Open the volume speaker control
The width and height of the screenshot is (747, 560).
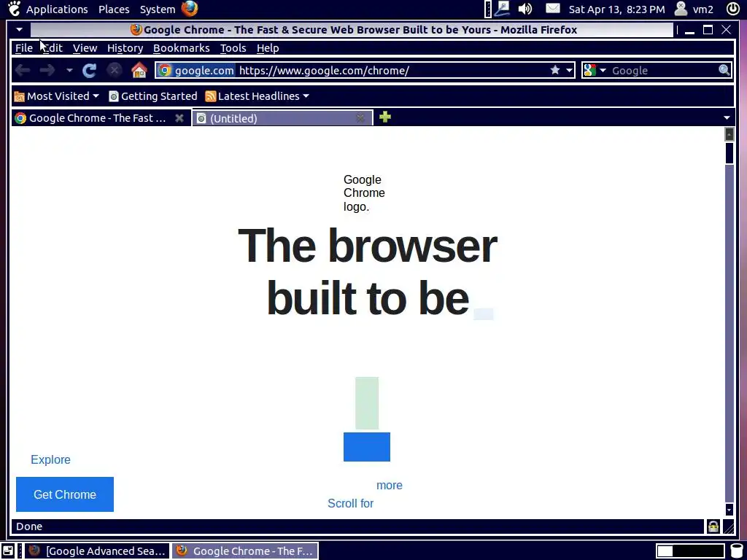click(525, 9)
